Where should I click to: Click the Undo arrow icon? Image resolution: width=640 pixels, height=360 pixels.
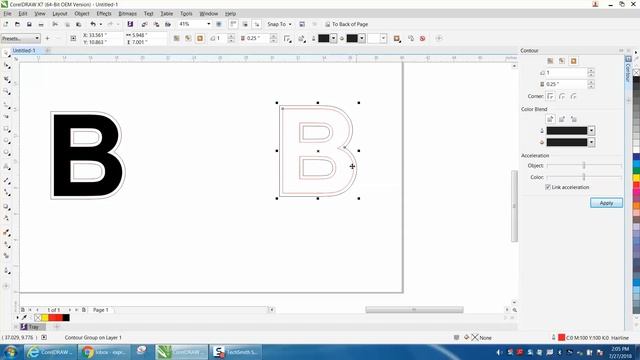pos(93,24)
